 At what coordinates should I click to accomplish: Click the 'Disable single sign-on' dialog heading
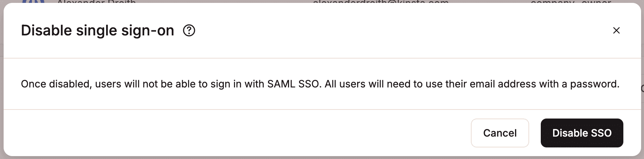pos(97,31)
